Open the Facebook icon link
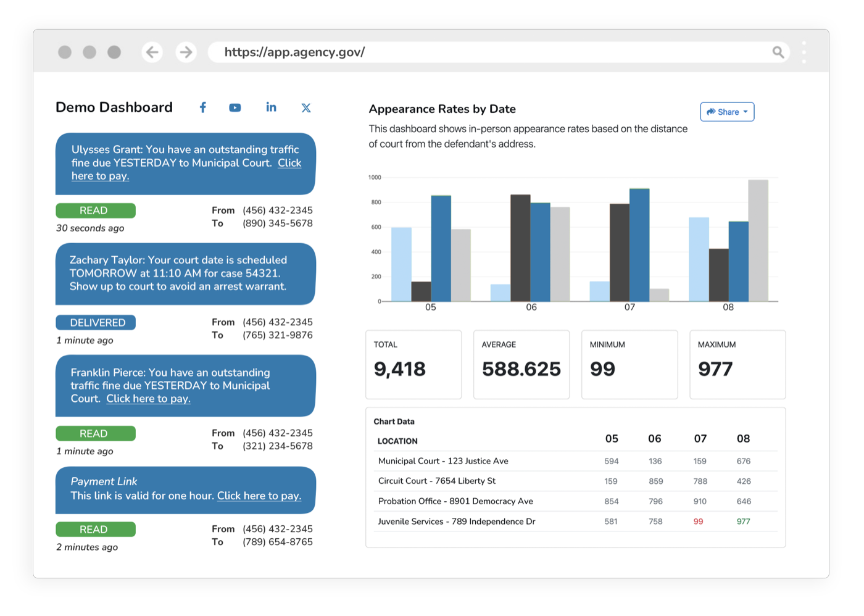The image size is (864, 616). [x=202, y=107]
